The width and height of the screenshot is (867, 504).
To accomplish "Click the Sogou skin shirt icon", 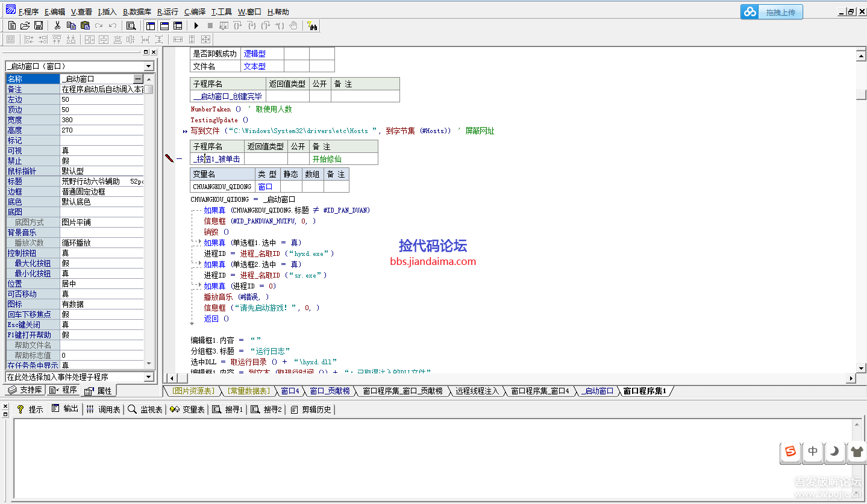I will pos(857,452).
